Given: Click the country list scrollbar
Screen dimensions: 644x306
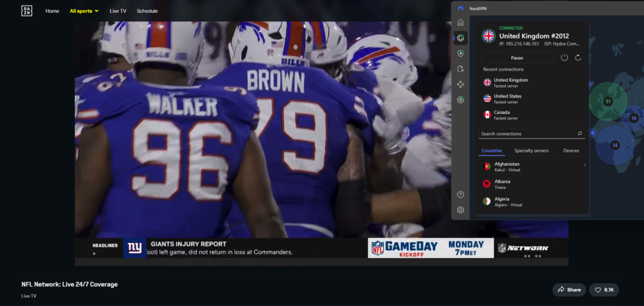Looking at the screenshot, I should click(585, 165).
